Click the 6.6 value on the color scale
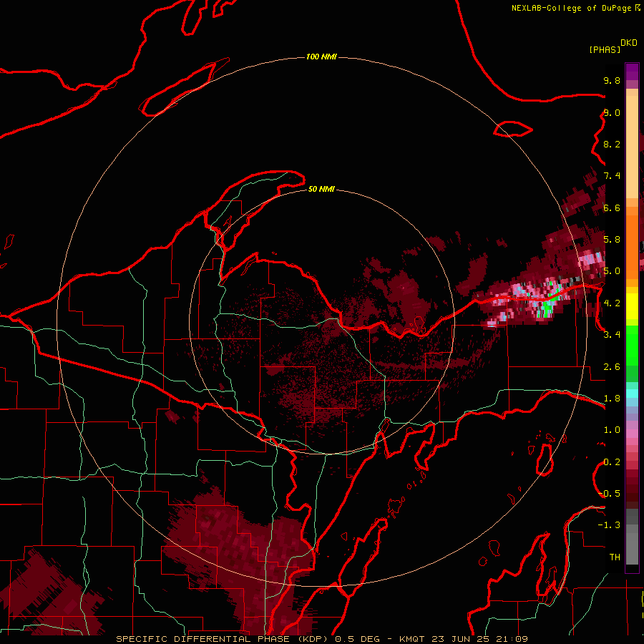This screenshot has height=644, width=644. click(612, 208)
